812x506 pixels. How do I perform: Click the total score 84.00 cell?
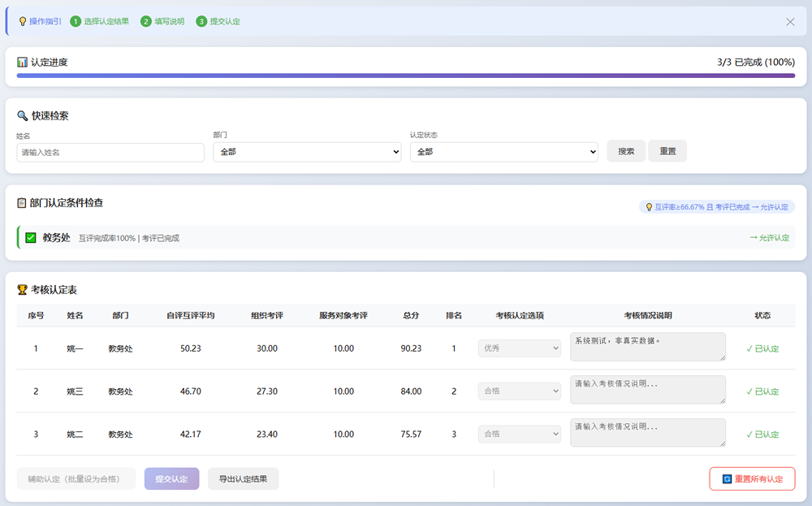click(x=411, y=391)
